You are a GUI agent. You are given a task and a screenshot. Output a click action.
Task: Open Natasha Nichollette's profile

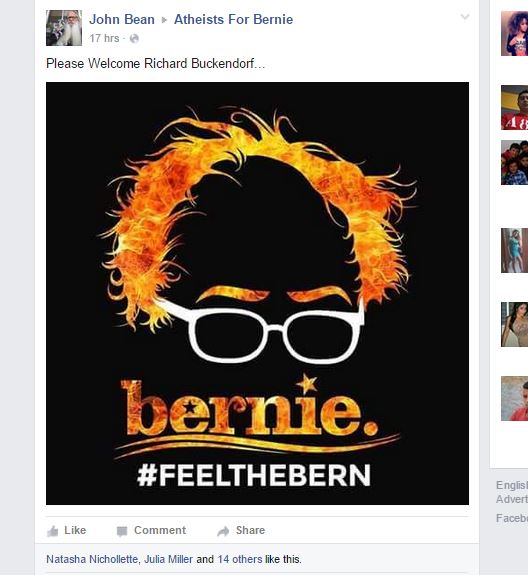(x=92, y=559)
